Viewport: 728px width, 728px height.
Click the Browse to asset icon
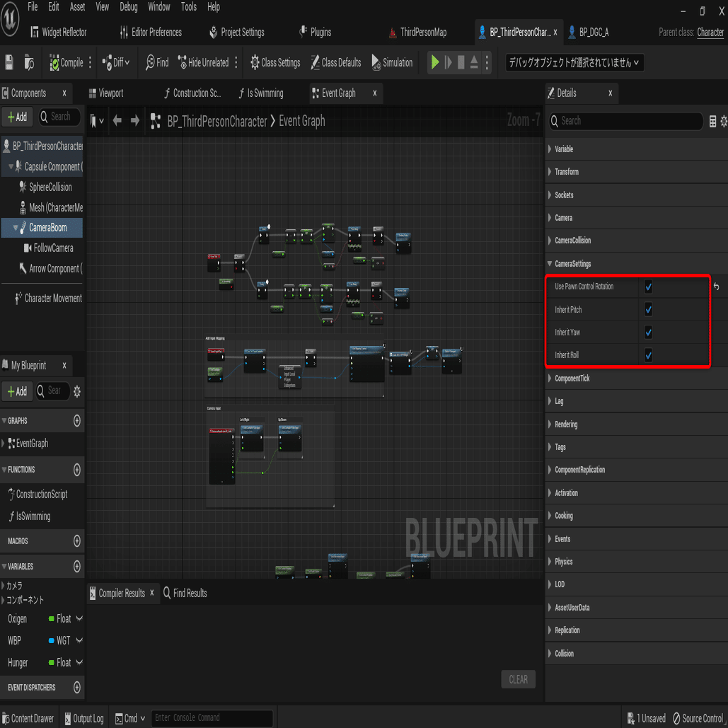tap(29, 62)
